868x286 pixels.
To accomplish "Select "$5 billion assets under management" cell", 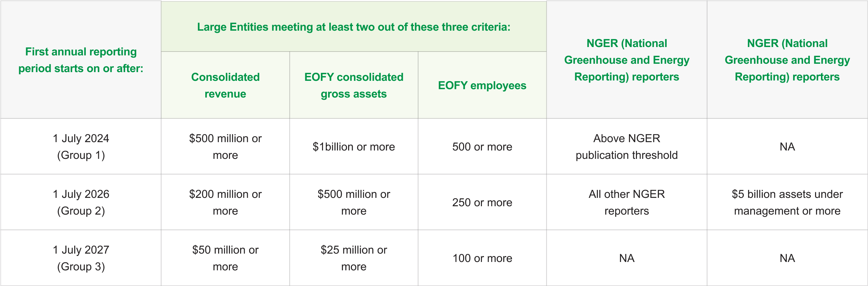I will click(x=787, y=202).
